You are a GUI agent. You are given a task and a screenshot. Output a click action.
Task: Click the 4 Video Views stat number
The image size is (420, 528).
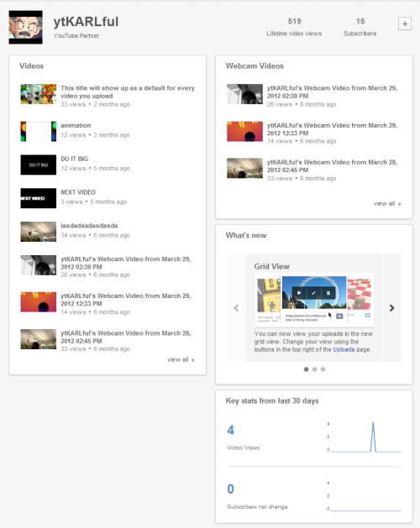(230, 430)
